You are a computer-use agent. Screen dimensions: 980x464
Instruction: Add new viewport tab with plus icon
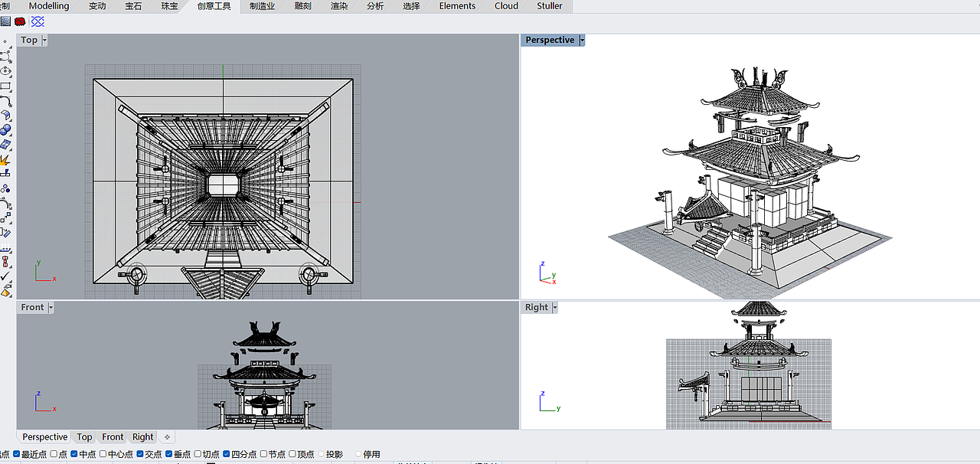coord(167,437)
